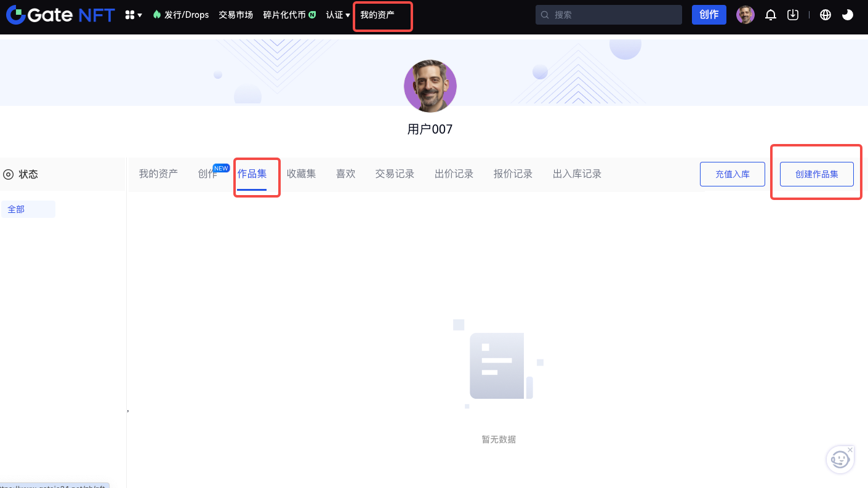Click the notification bell icon

770,15
